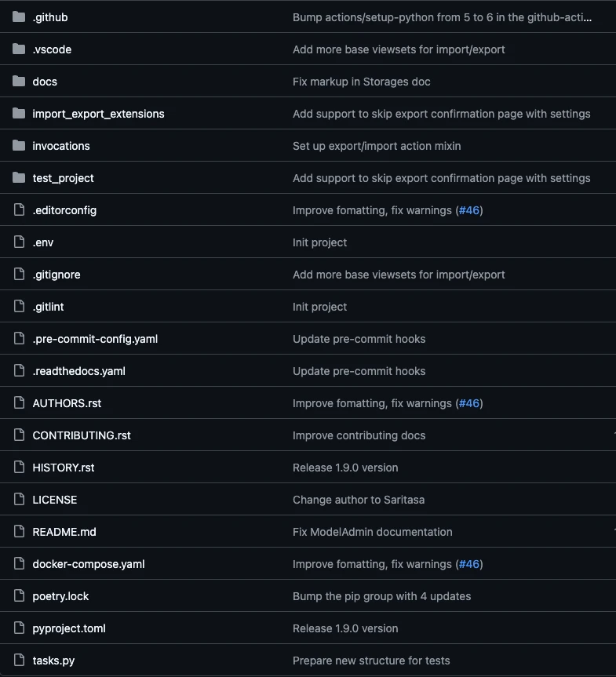Open the import_export_extensions folder
The image size is (616, 677).
[x=98, y=113]
